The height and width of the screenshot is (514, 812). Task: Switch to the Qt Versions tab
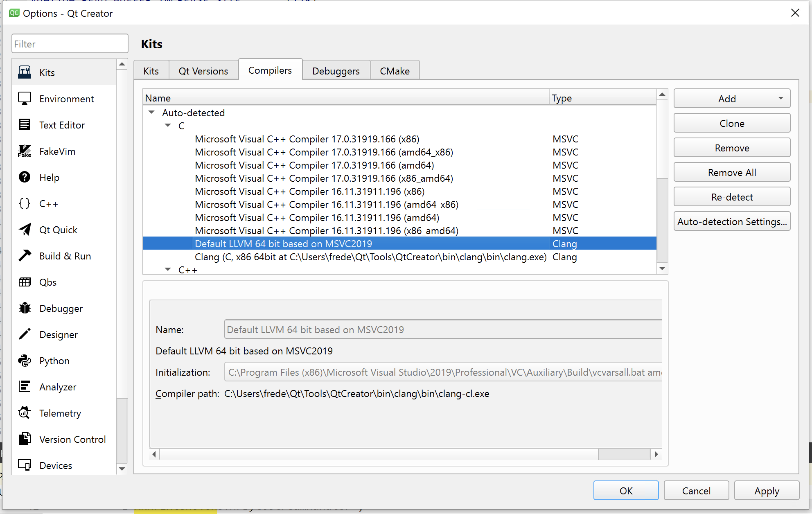(203, 71)
